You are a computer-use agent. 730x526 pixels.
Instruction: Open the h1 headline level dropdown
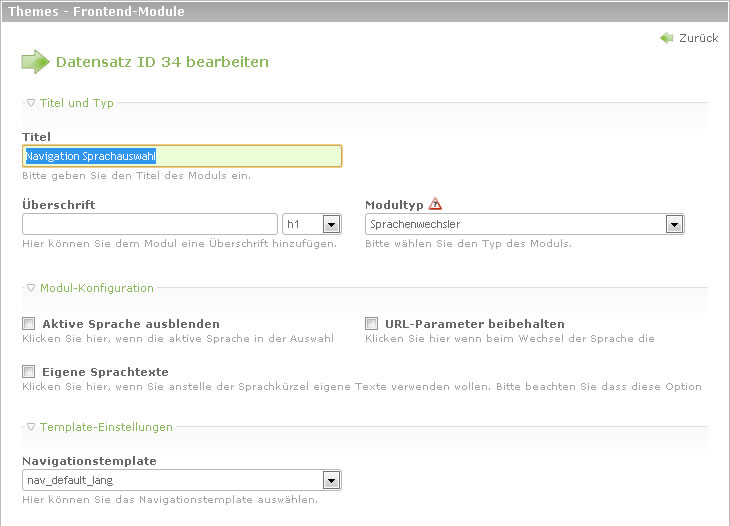tap(312, 224)
